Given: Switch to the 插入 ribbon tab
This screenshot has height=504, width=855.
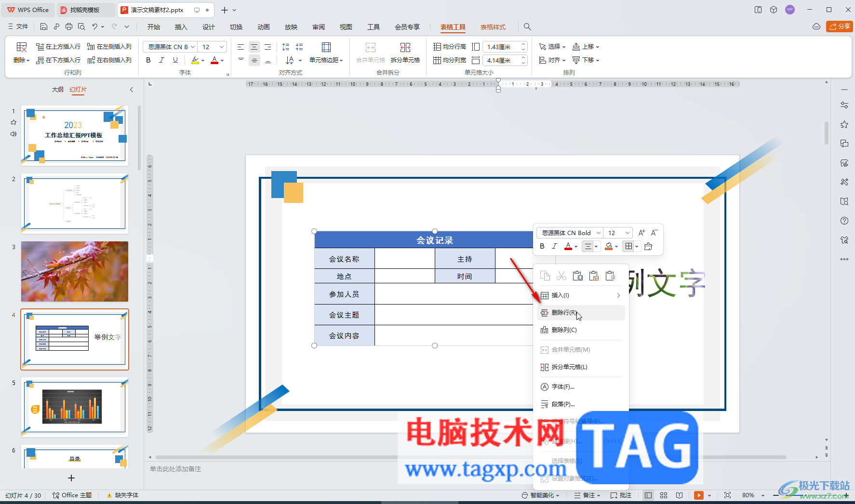Looking at the screenshot, I should tap(181, 27).
